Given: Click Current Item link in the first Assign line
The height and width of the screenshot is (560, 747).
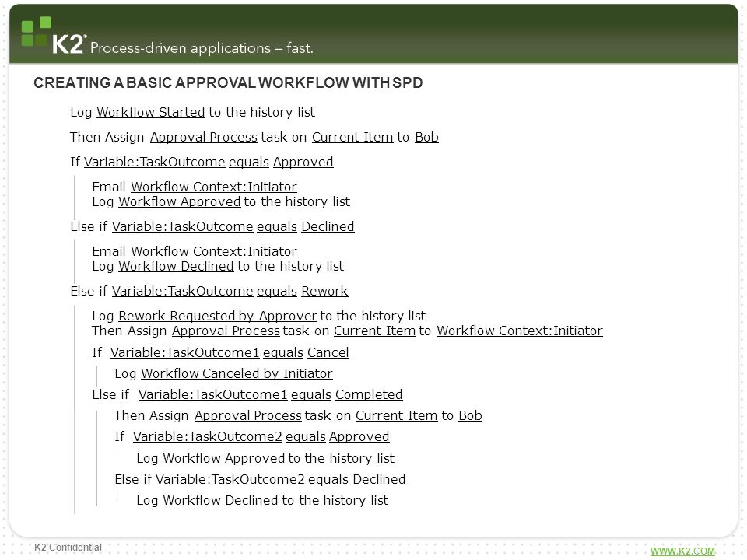Looking at the screenshot, I should click(352, 137).
